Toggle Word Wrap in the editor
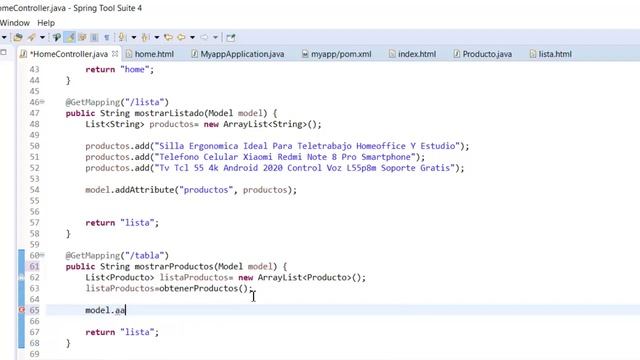 82,38
